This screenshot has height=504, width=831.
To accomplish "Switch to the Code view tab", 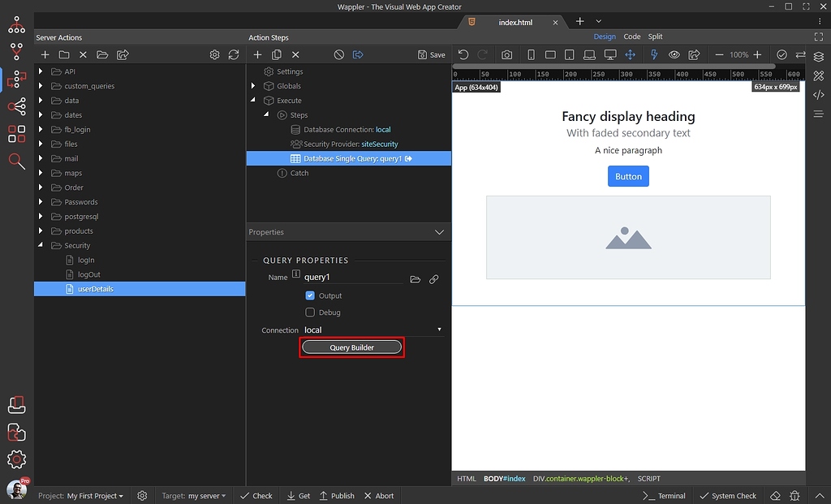I will tap(631, 37).
